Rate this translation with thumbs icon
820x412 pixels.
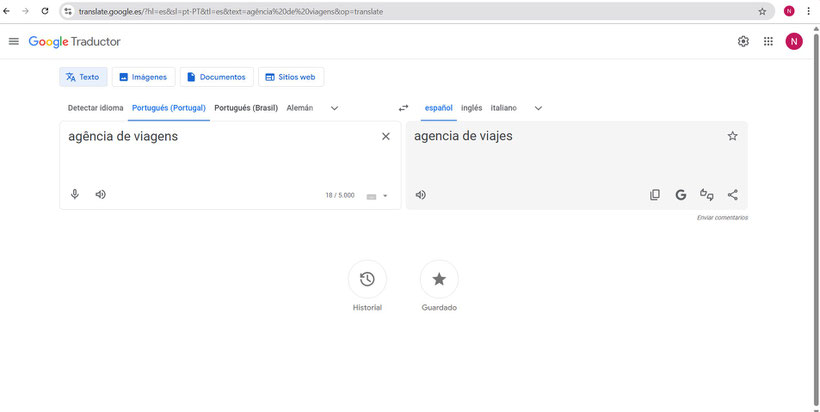pyautogui.click(x=707, y=195)
